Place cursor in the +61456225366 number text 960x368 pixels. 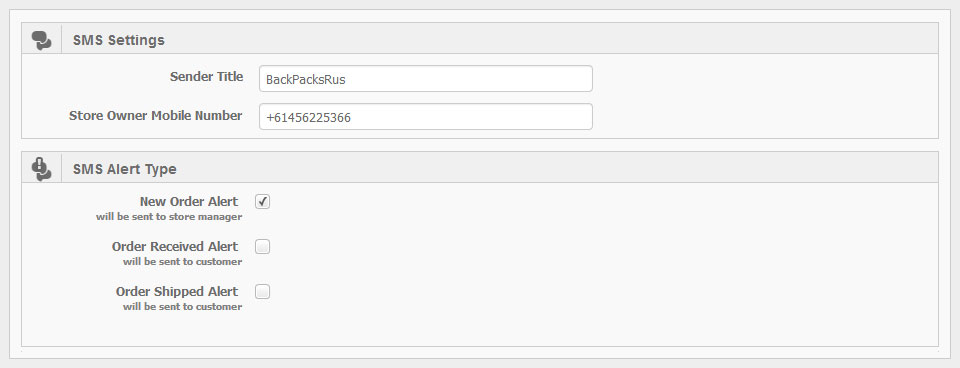309,118
